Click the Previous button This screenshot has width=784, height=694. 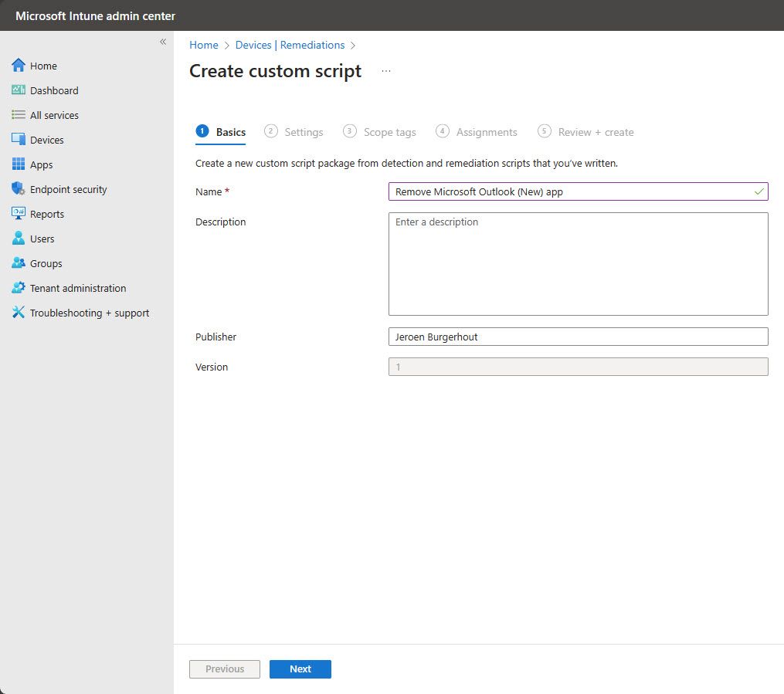225,669
